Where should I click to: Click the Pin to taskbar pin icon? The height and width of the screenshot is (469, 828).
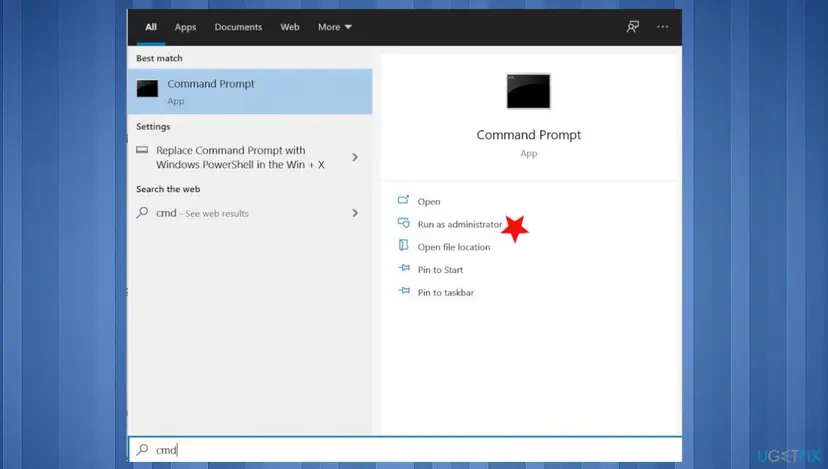coord(404,291)
